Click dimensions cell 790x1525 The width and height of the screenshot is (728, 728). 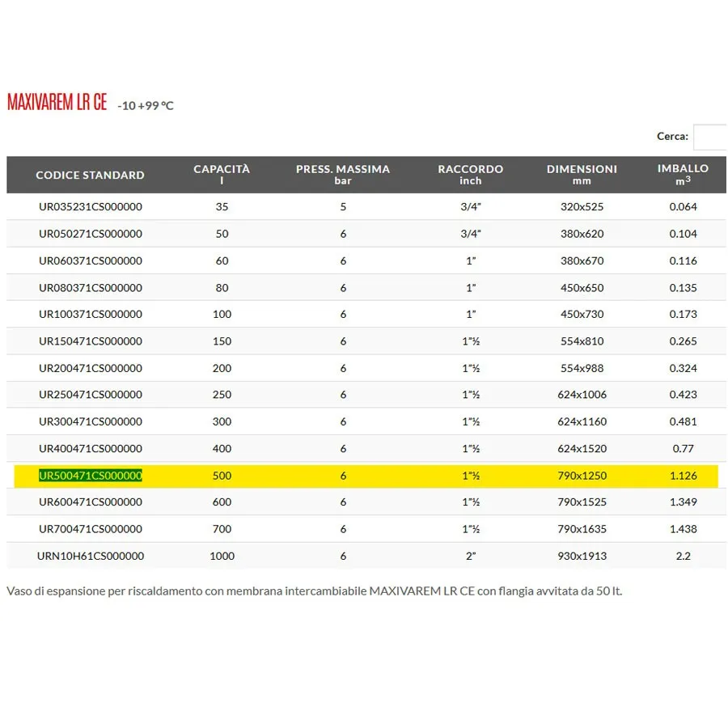tap(582, 502)
